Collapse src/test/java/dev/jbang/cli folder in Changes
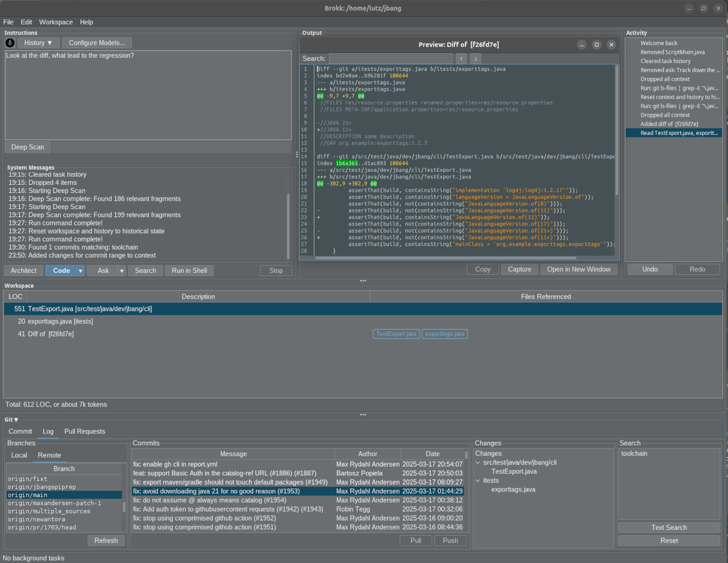The width and height of the screenshot is (728, 563). pyautogui.click(x=478, y=462)
